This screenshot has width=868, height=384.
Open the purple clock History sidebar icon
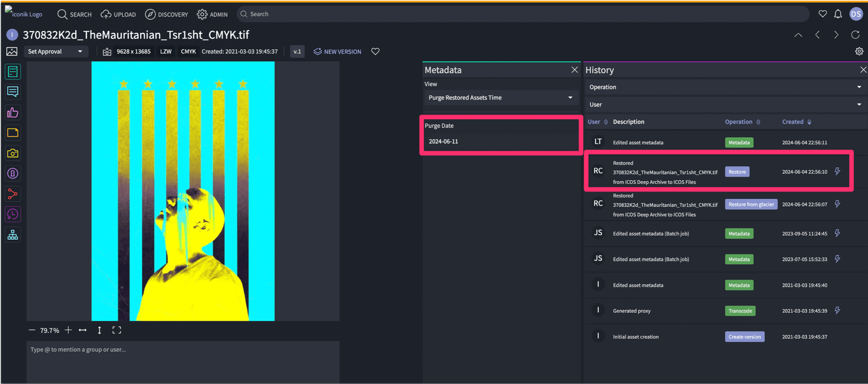click(x=12, y=214)
